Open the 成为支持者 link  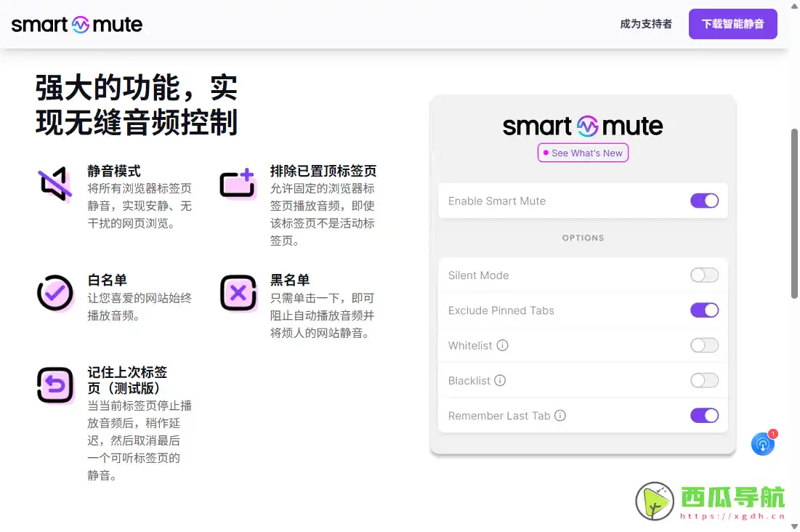pyautogui.click(x=646, y=24)
